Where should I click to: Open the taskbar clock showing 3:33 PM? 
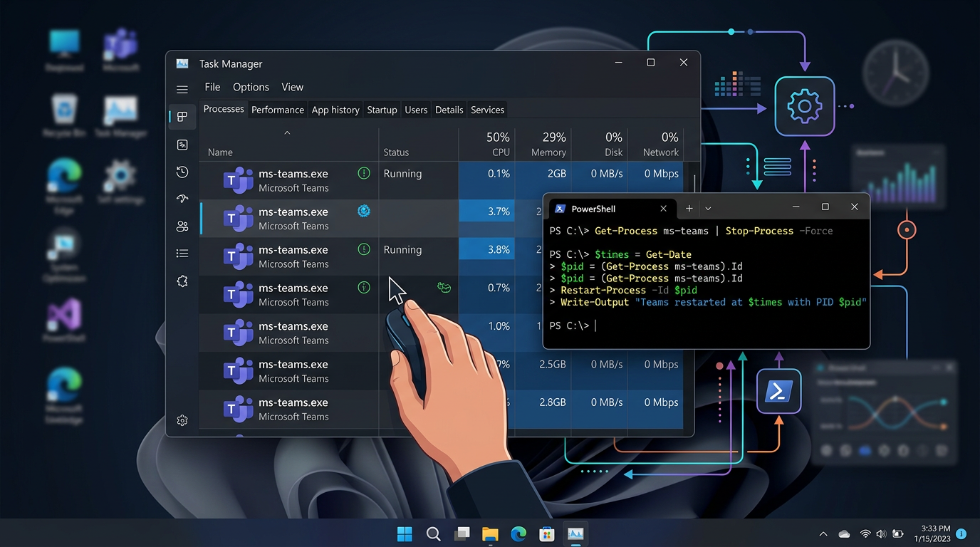click(932, 533)
